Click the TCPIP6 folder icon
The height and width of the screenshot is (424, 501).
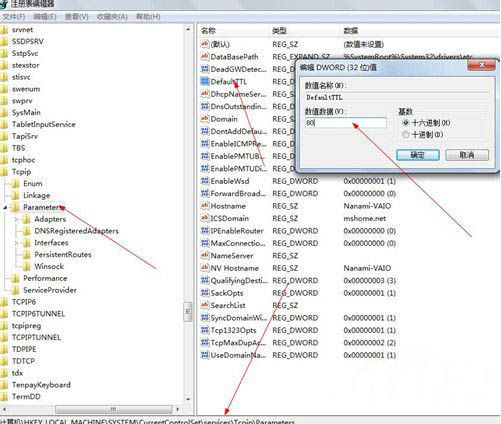pos(4,302)
